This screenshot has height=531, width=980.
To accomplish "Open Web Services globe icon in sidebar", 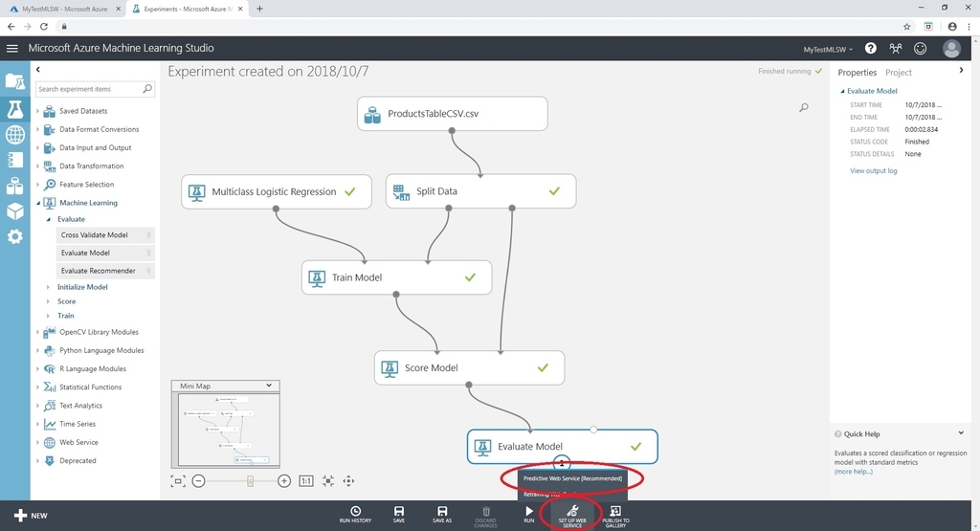I will [15, 134].
